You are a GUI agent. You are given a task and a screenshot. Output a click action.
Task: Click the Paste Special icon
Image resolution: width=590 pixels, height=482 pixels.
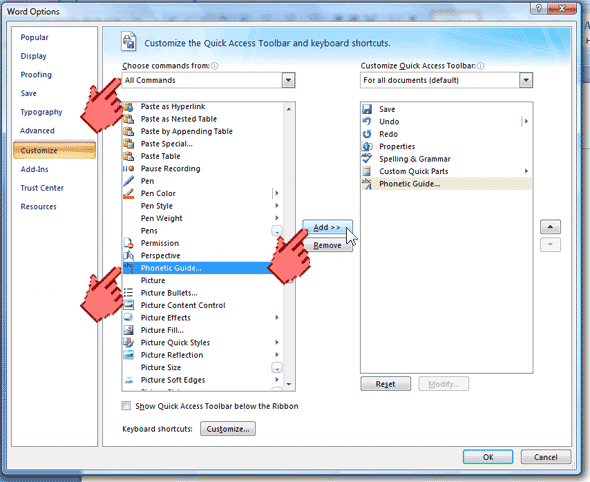click(128, 144)
